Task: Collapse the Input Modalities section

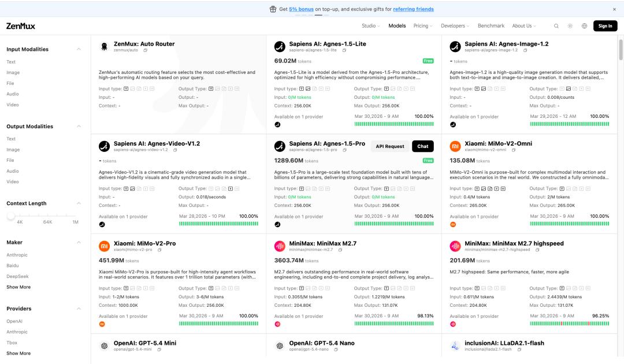Action: point(79,49)
